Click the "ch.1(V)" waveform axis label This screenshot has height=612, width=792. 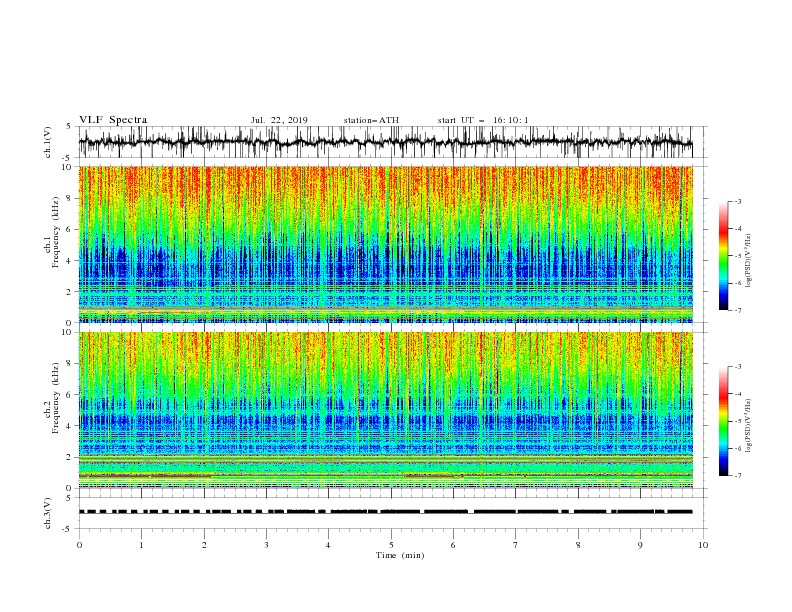(x=48, y=142)
